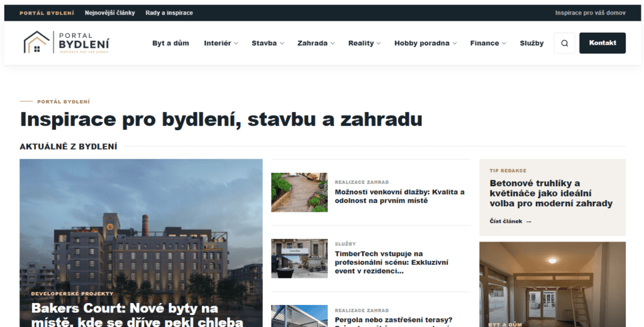Expand the Stavba menu chevron
The height and width of the screenshot is (327, 644).
pos(282,43)
